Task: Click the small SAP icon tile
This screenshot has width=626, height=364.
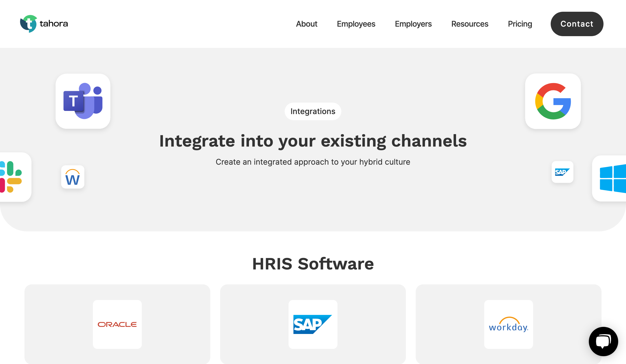Action: [562, 172]
